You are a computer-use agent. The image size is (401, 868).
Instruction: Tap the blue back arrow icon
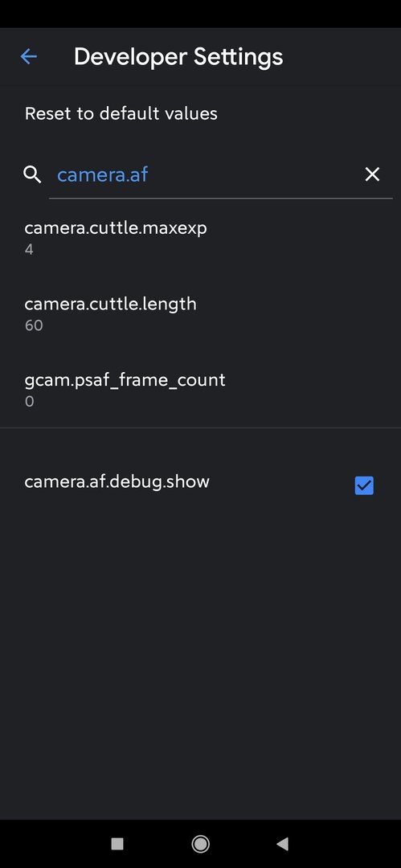click(29, 56)
